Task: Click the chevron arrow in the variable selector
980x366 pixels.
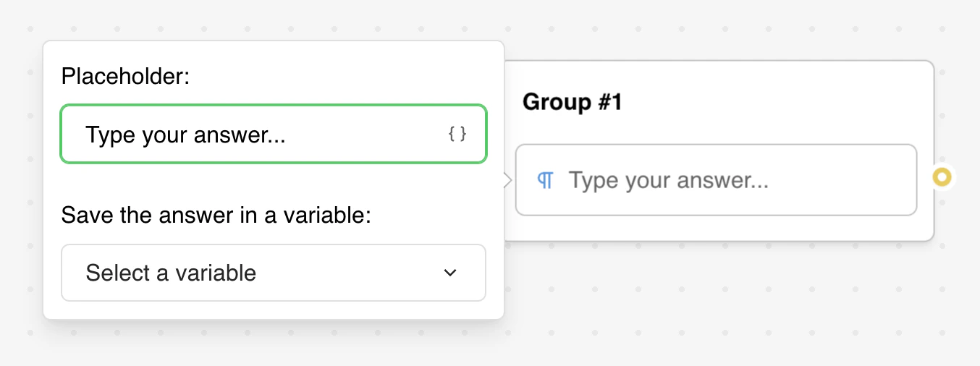Action: point(450,273)
